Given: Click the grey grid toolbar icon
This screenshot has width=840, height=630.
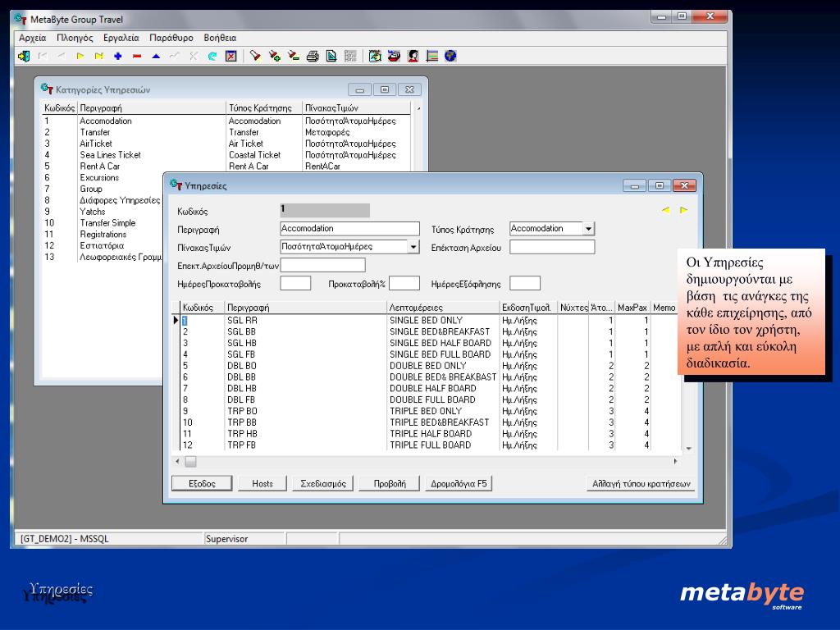Looking at the screenshot, I should click(x=350, y=56).
